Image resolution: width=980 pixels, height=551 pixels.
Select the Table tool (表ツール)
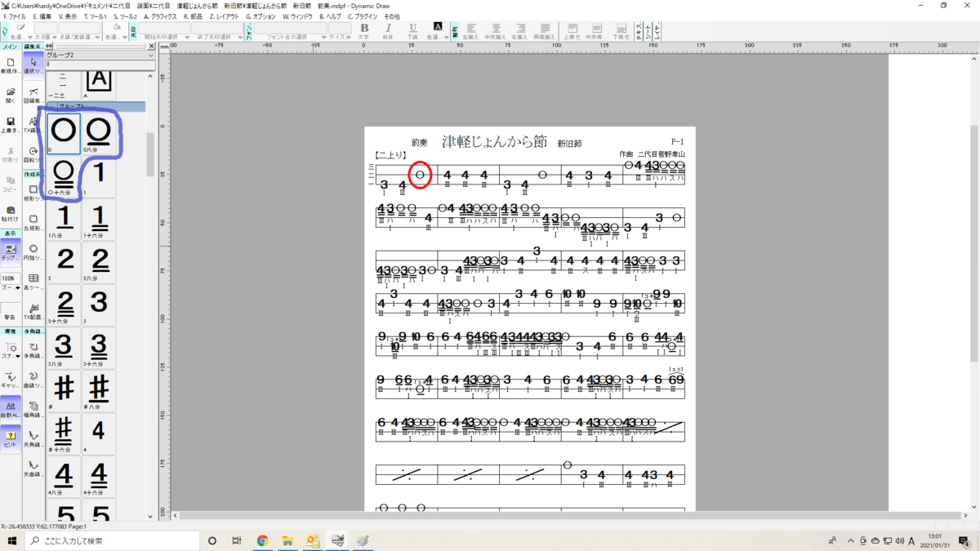coord(33,282)
